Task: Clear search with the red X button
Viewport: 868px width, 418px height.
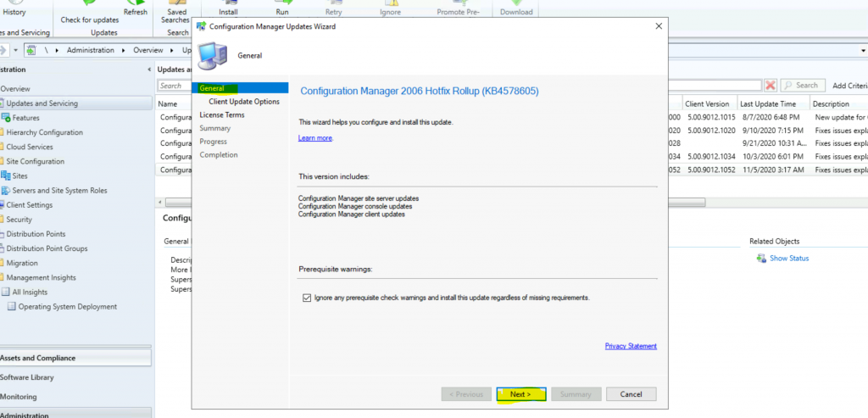Action: pos(770,86)
